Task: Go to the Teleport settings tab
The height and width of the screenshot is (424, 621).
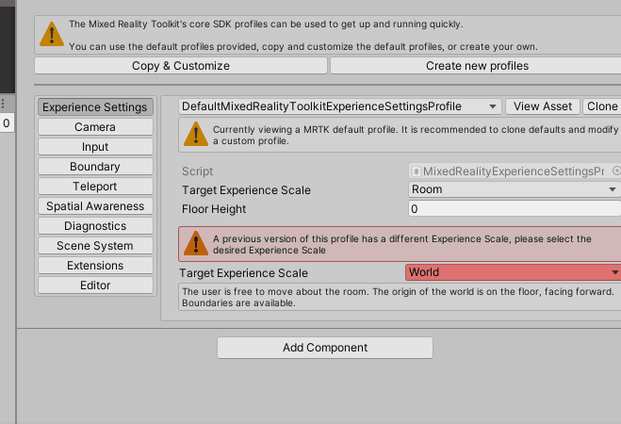Action: [95, 186]
